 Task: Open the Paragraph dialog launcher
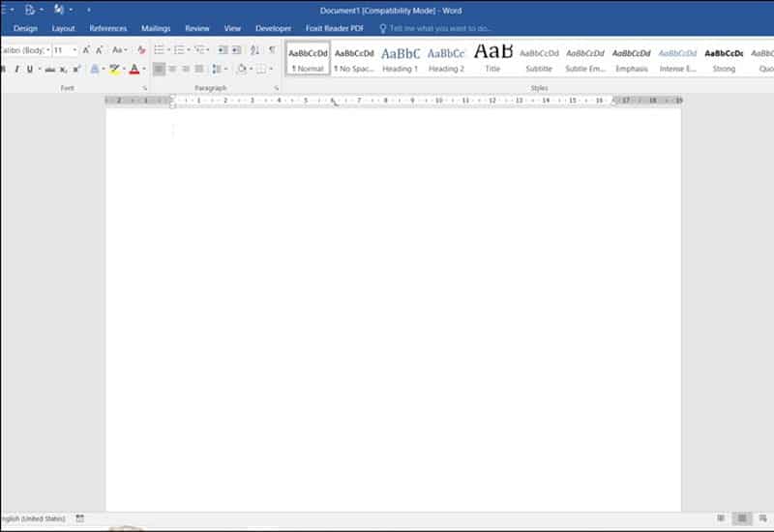click(x=277, y=88)
